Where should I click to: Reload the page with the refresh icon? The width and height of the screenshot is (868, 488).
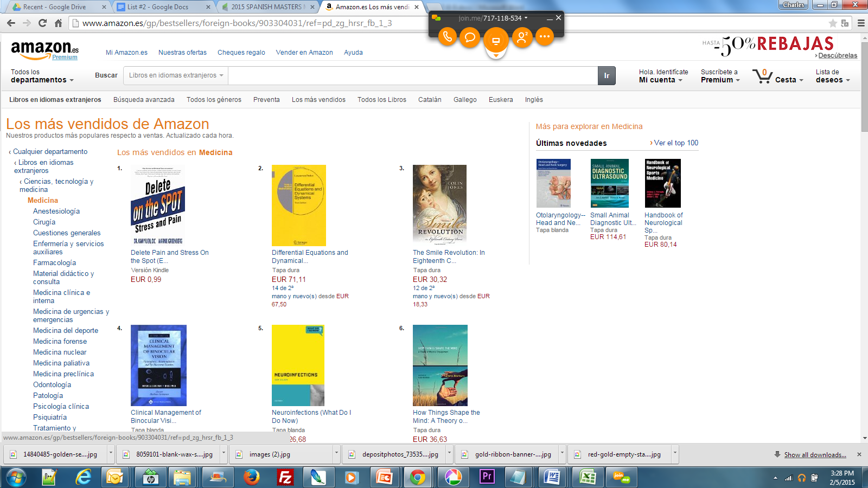tap(42, 23)
